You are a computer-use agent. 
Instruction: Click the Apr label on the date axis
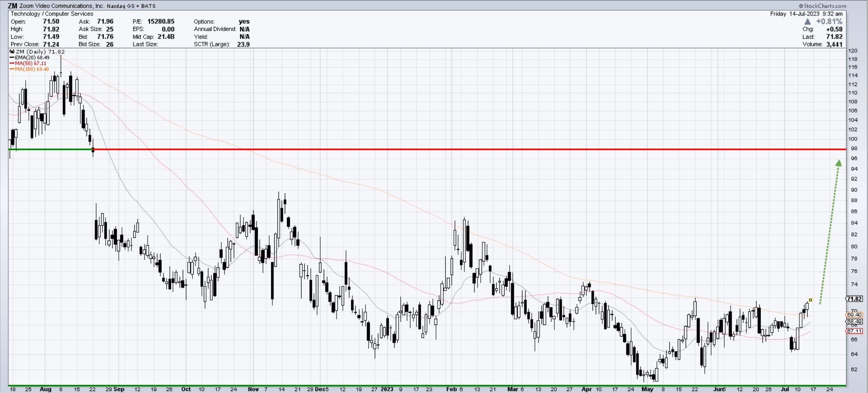click(x=586, y=389)
